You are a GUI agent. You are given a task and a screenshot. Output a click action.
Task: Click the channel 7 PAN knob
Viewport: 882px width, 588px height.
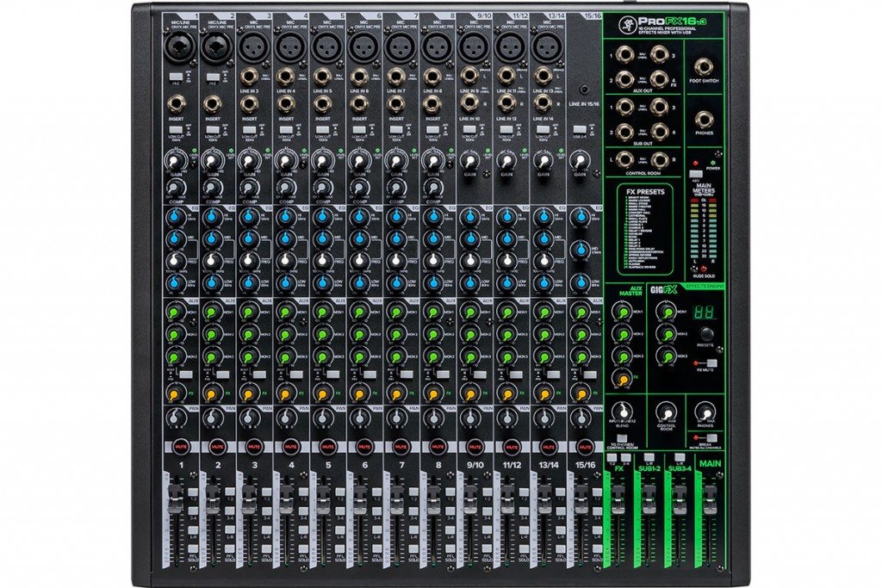tap(396, 418)
